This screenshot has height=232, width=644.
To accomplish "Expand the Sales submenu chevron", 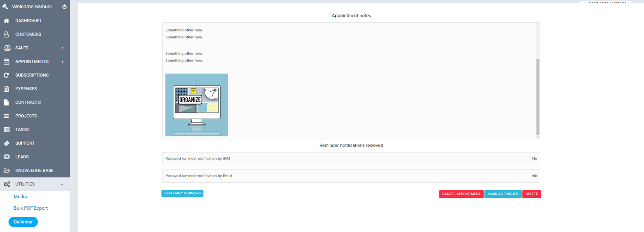I will click(x=62, y=48).
